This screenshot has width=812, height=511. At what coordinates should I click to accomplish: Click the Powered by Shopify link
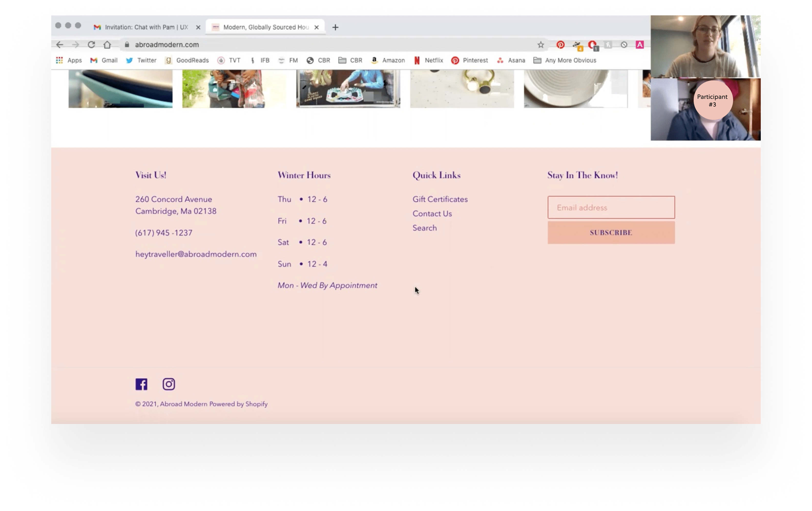(x=238, y=404)
